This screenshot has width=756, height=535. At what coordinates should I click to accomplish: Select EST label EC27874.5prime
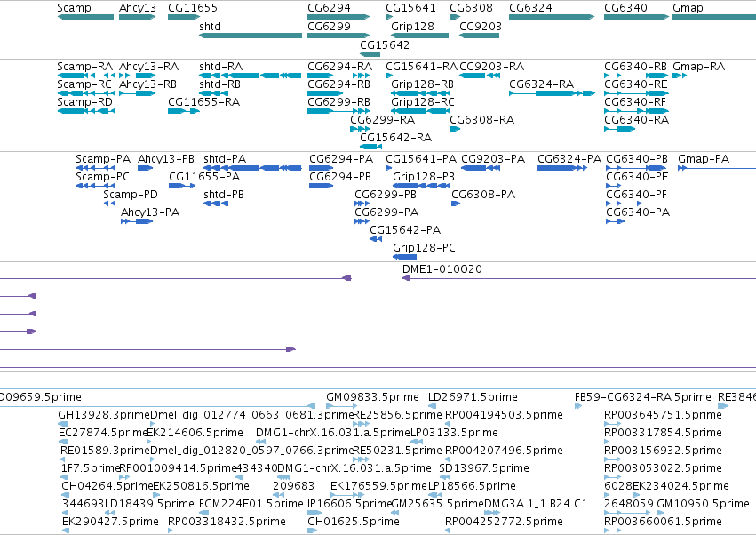(x=103, y=433)
